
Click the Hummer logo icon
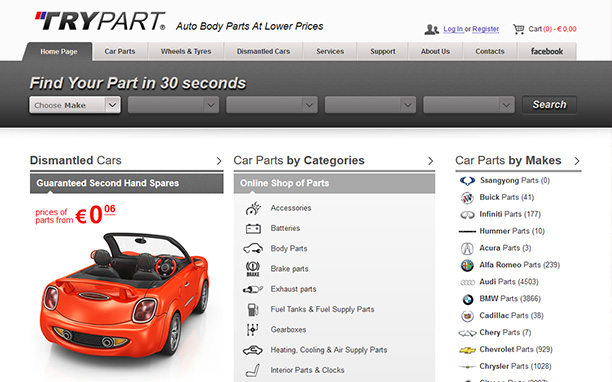[x=467, y=231]
